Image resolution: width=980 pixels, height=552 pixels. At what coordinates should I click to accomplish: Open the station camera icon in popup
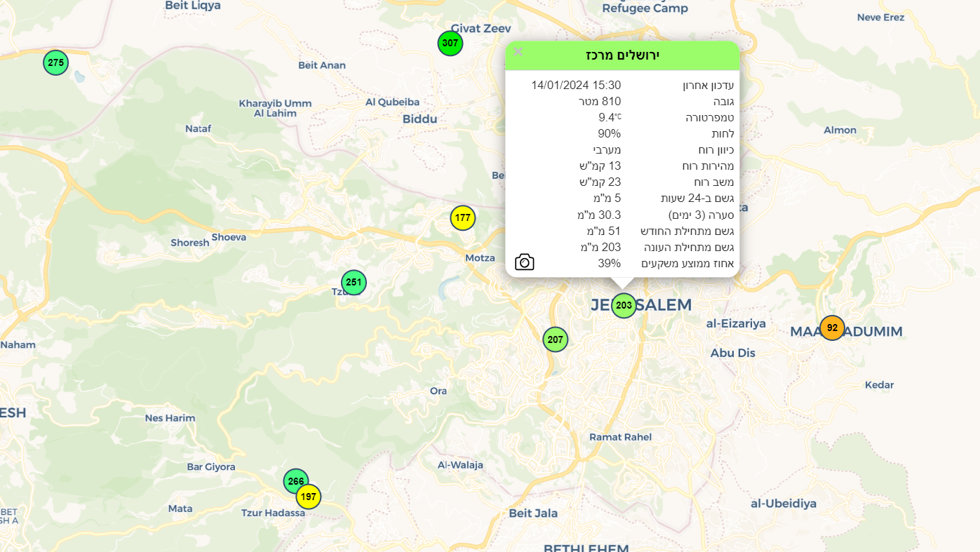coord(524,262)
